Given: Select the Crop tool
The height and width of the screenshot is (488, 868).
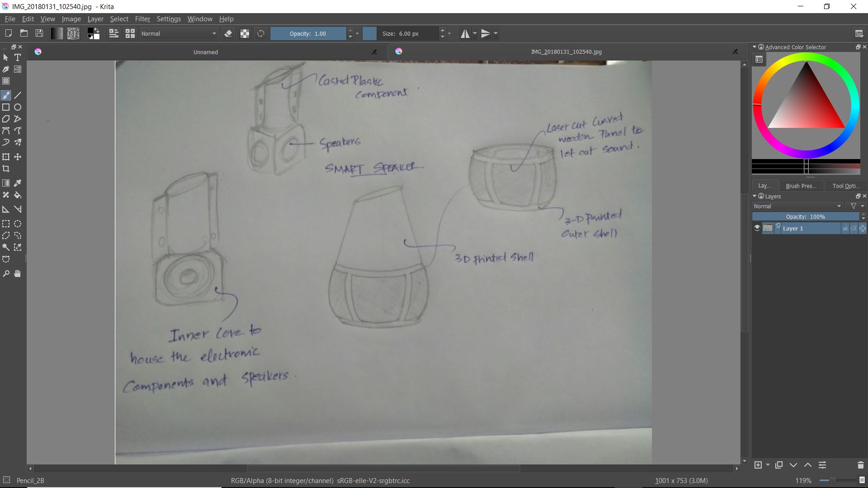Looking at the screenshot, I should coord(6,169).
